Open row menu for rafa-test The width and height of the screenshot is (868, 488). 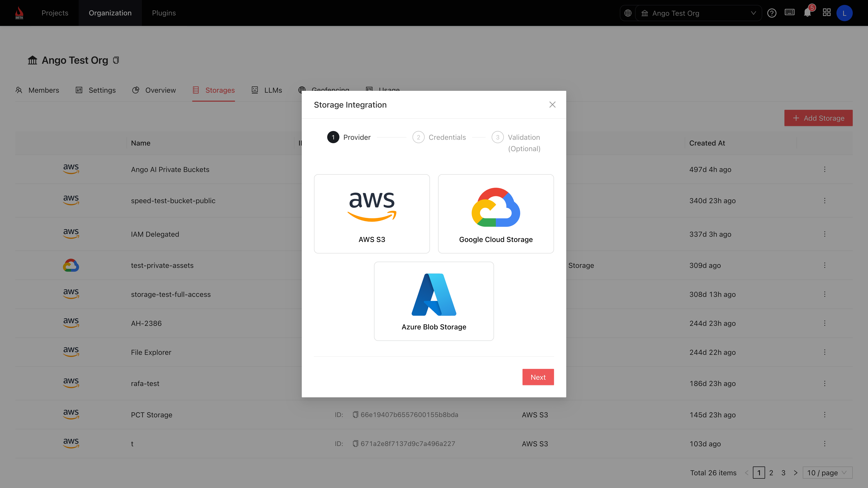tap(825, 384)
